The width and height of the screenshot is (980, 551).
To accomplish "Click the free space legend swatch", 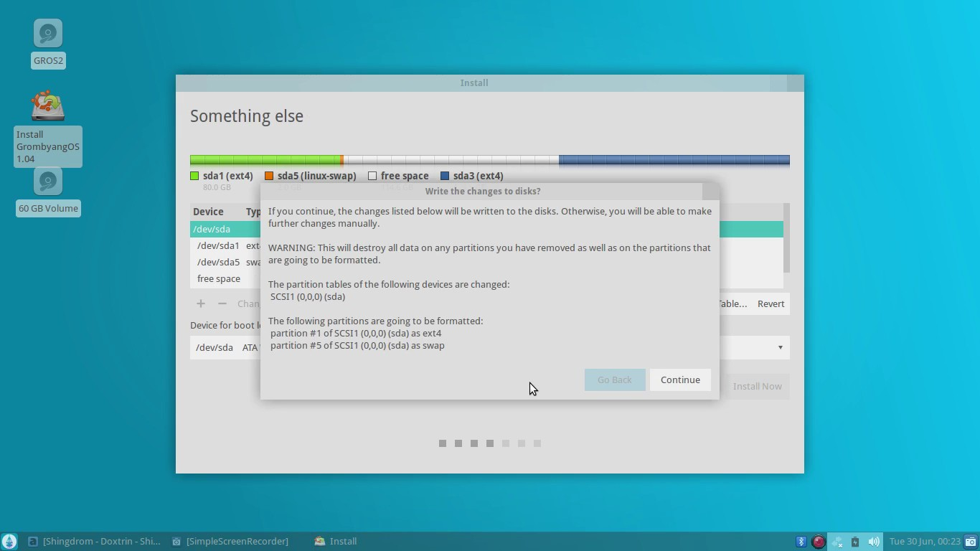I will [x=372, y=176].
